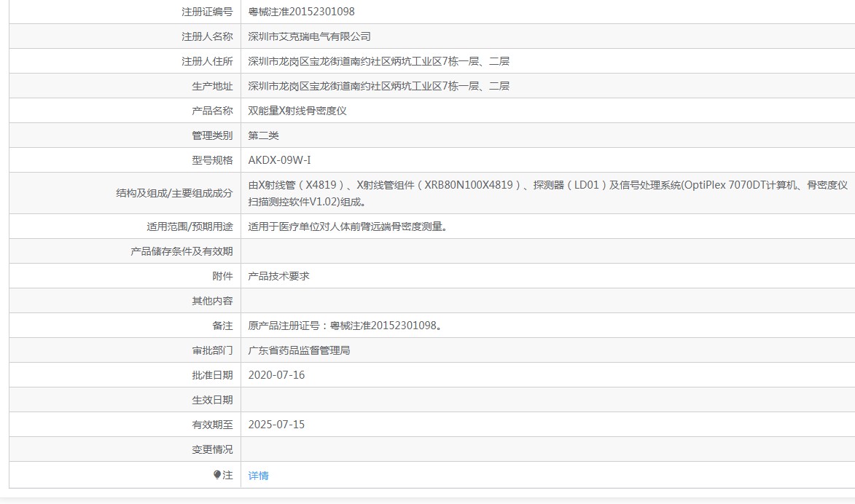The height and width of the screenshot is (504, 855).
Task: Click the 产品储存条件及有效期 label
Action: pos(181,251)
